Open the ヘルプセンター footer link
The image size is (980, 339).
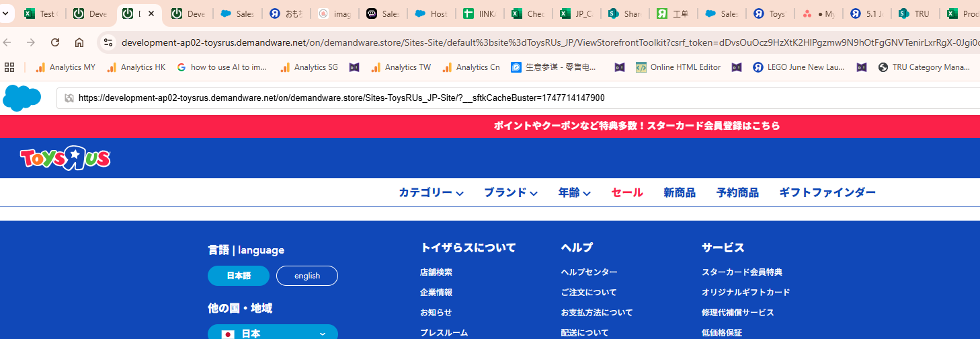click(x=589, y=272)
